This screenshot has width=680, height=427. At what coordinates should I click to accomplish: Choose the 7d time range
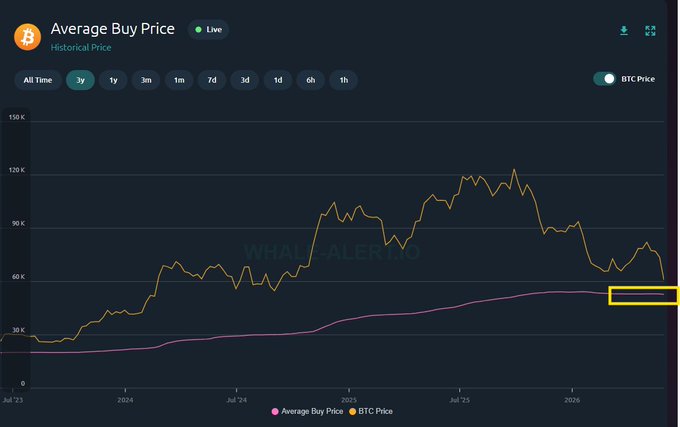(212, 80)
